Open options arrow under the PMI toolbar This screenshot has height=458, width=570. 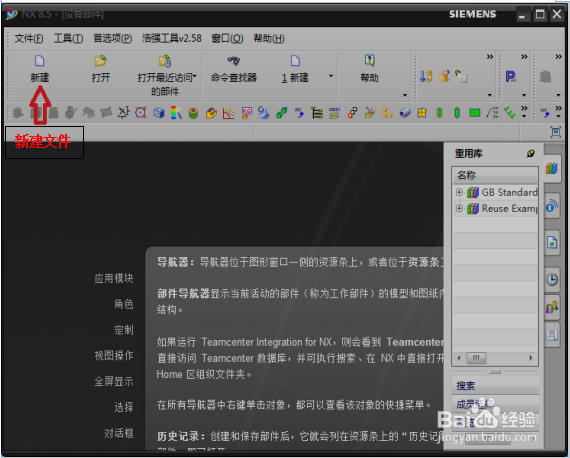click(524, 95)
